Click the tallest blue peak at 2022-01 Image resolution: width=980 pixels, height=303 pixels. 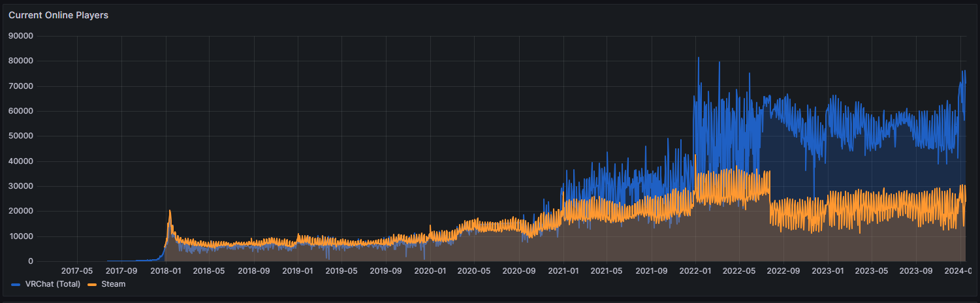point(698,58)
